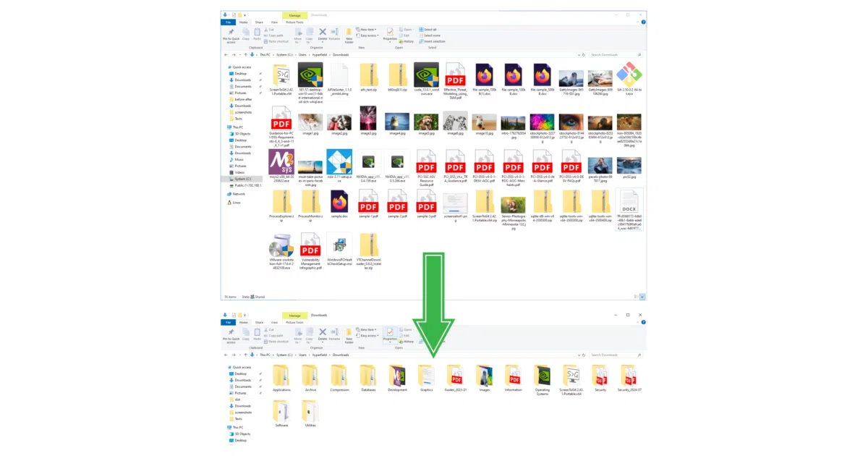Screen dimensions: 868x456
Task: Expand previous locations dropdown in upper window address bar
Action: (578, 55)
